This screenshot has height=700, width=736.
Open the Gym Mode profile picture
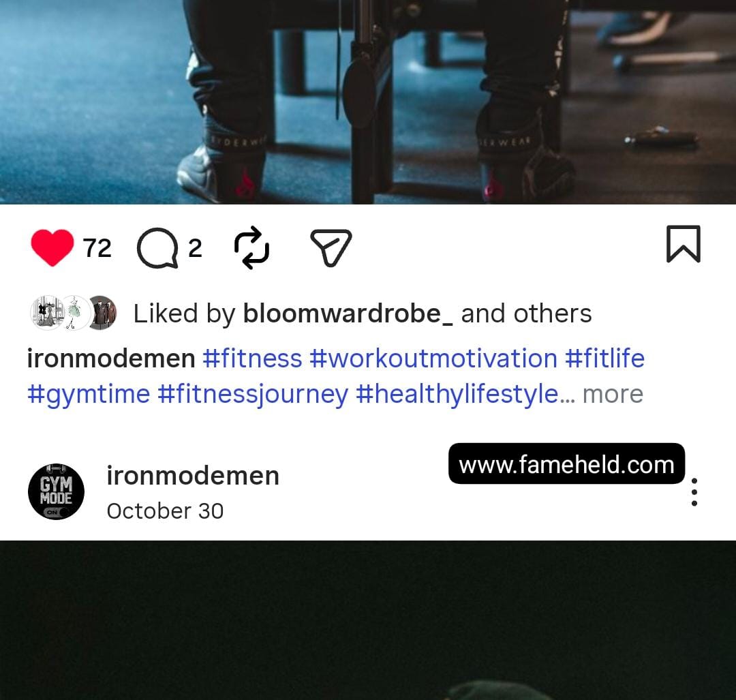coord(57,491)
